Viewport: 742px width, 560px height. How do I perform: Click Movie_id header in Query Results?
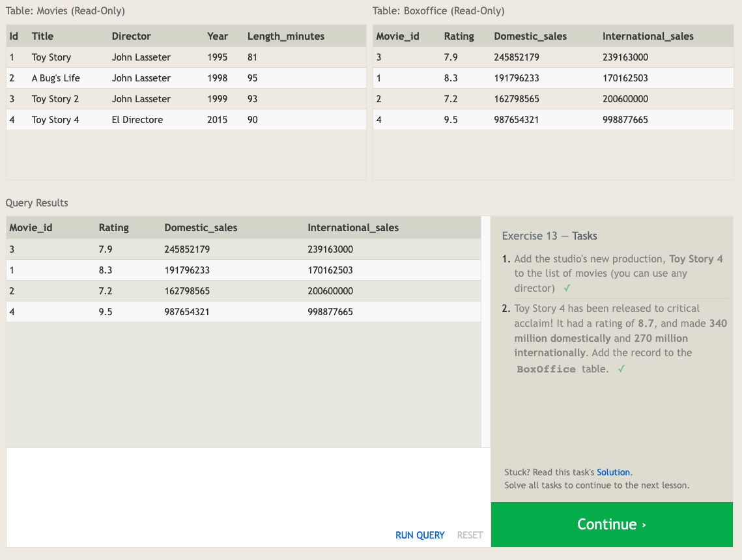pos(31,227)
